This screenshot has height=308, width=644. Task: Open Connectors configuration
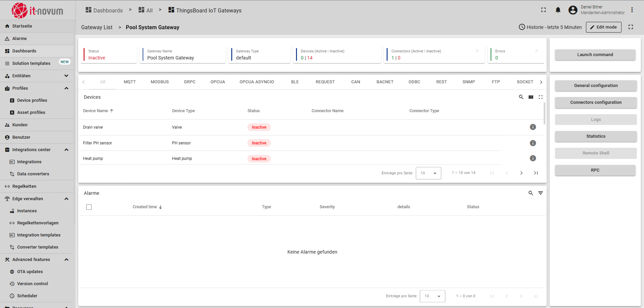[595, 102]
